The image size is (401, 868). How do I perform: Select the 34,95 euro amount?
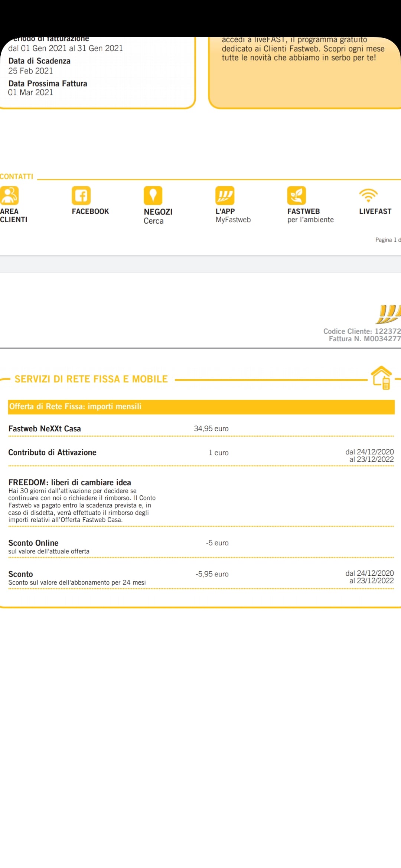(211, 429)
